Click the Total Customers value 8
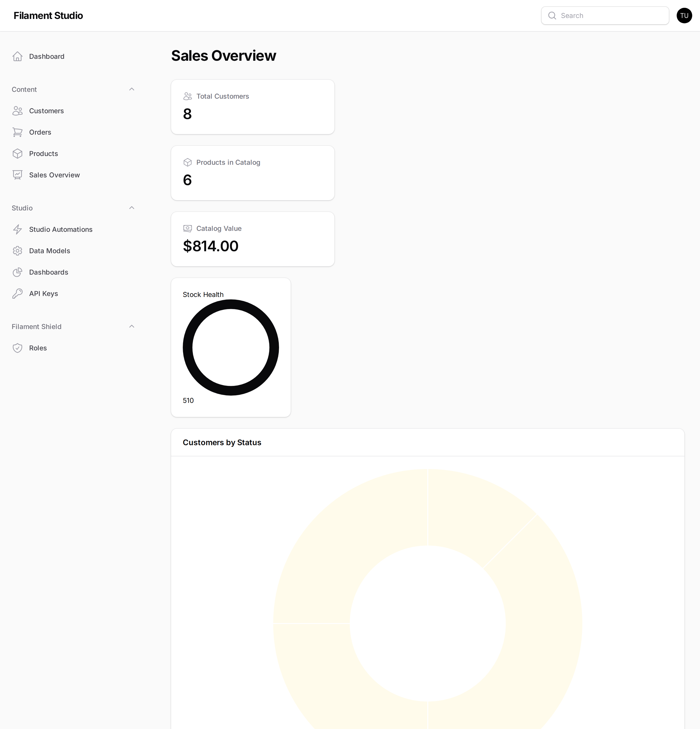700x729 pixels. point(187,114)
